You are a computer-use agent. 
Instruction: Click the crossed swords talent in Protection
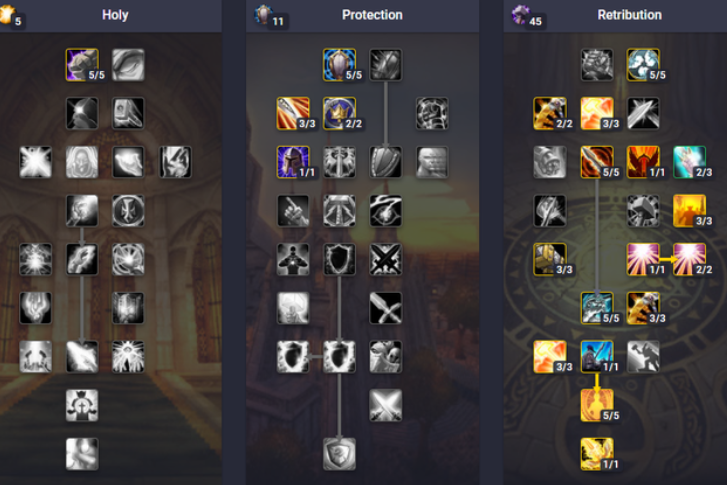tap(386, 260)
